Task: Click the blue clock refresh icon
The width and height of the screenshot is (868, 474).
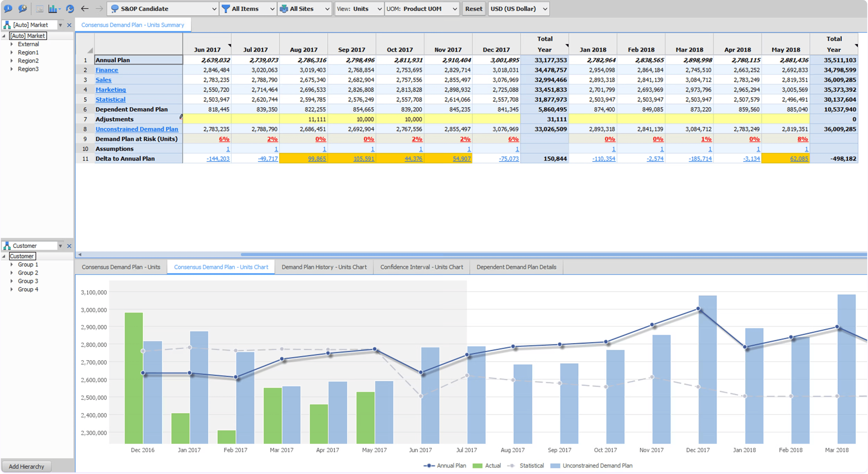Action: pos(70,9)
